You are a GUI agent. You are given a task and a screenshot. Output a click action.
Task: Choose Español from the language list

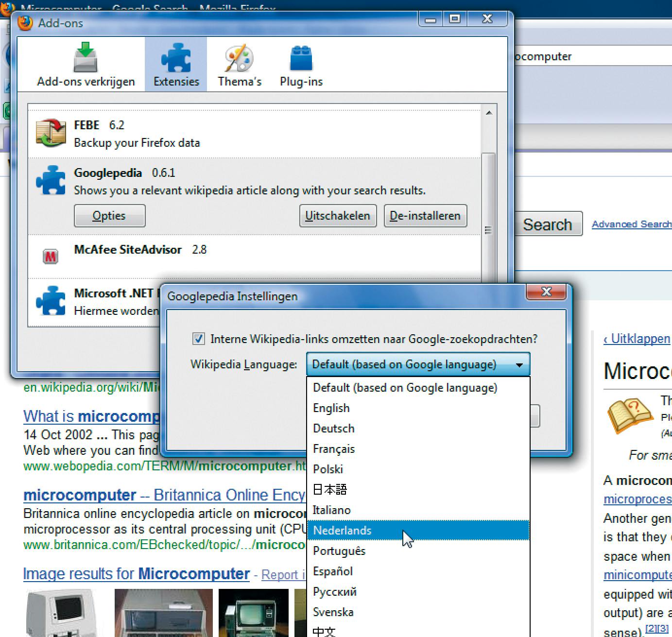pos(418,571)
